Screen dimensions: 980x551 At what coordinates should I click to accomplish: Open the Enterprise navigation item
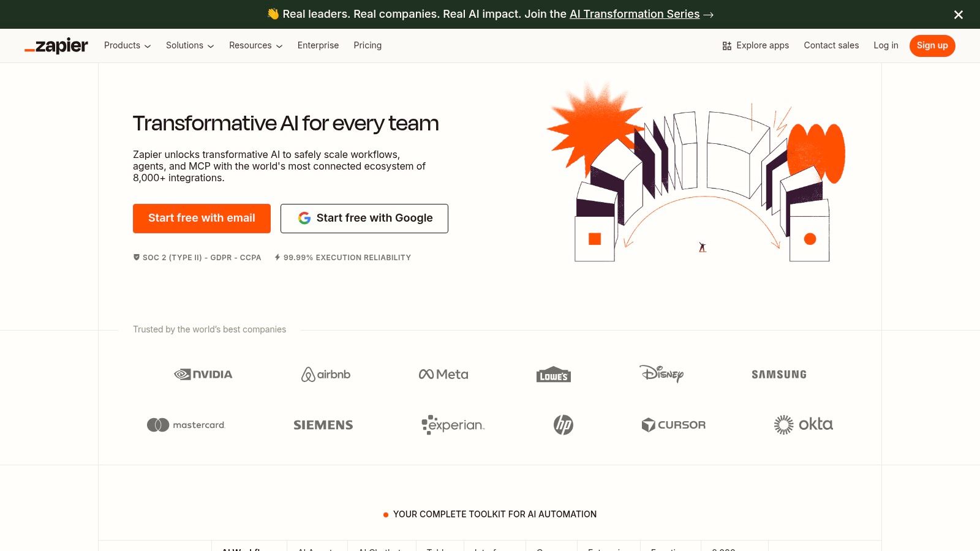[318, 45]
